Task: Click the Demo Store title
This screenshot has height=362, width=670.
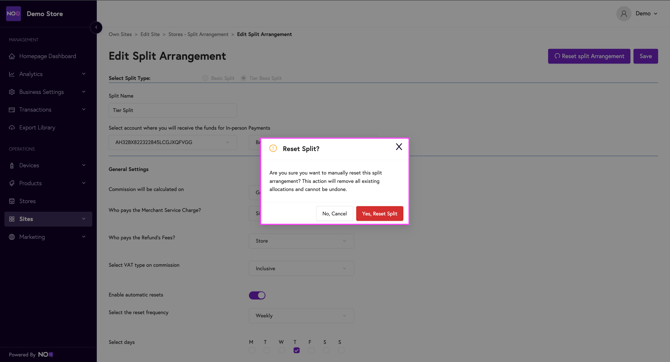Action: click(44, 14)
